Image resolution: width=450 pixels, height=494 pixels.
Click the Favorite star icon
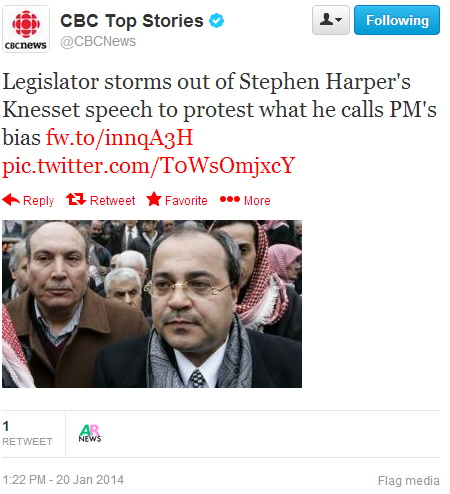click(154, 199)
